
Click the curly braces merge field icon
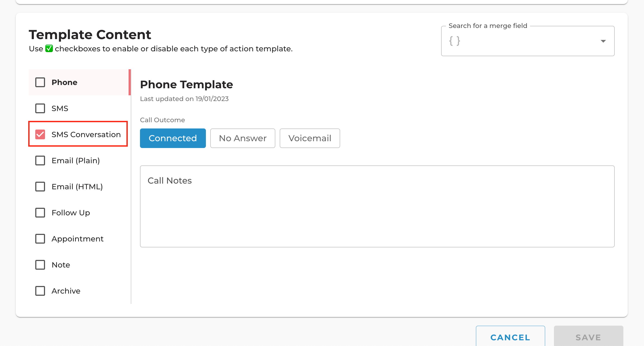[455, 41]
